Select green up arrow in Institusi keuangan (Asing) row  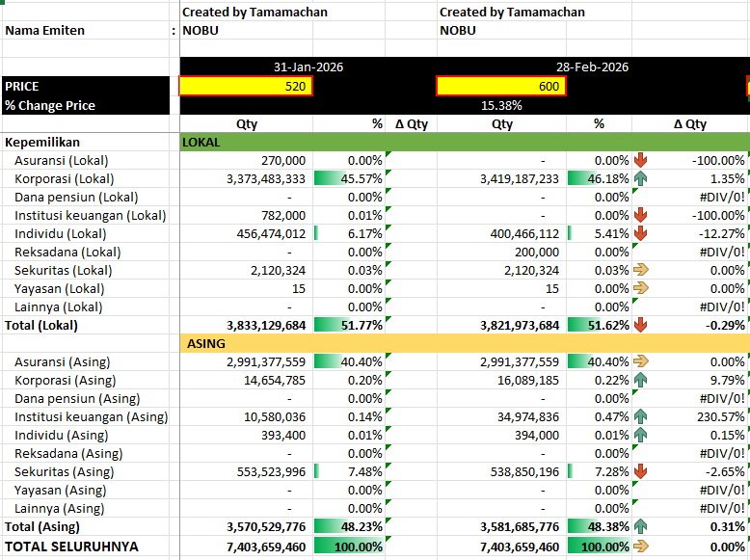pyautogui.click(x=641, y=416)
